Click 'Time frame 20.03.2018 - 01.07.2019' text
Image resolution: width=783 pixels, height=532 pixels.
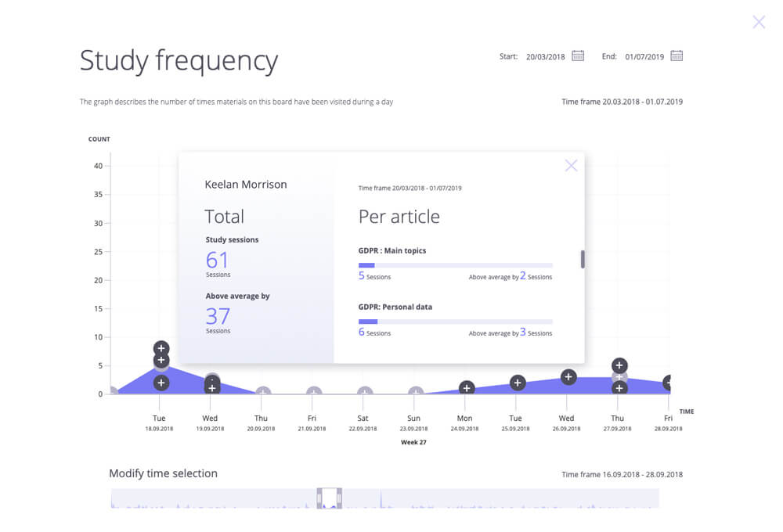[x=622, y=102]
